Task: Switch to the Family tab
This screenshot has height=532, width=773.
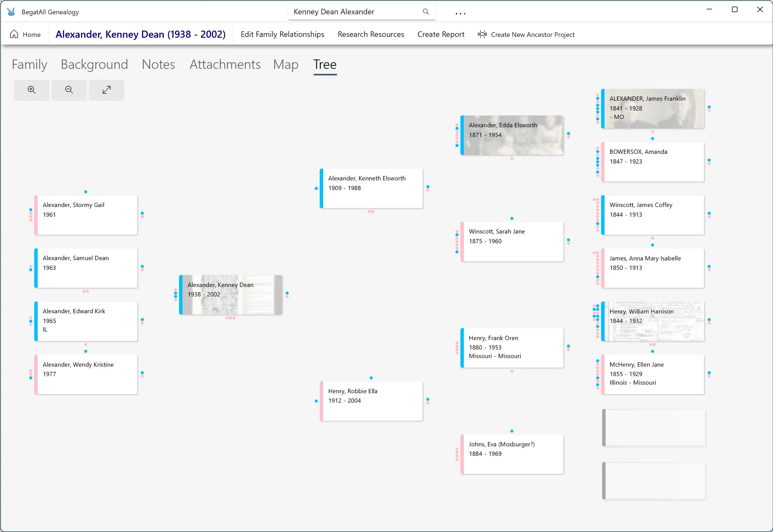Action: click(29, 65)
